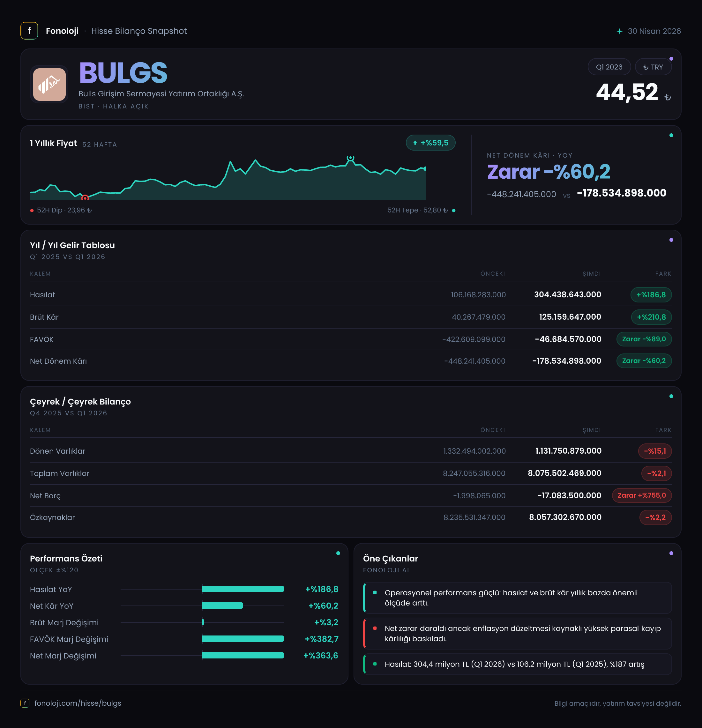Image resolution: width=702 pixels, height=728 pixels.
Task: Click the "Zarar -%89,0" FAVÖK badge
Action: click(x=644, y=339)
